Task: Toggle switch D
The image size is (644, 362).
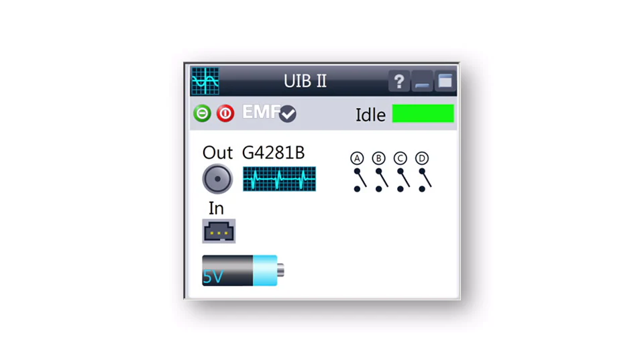Action: click(x=425, y=180)
